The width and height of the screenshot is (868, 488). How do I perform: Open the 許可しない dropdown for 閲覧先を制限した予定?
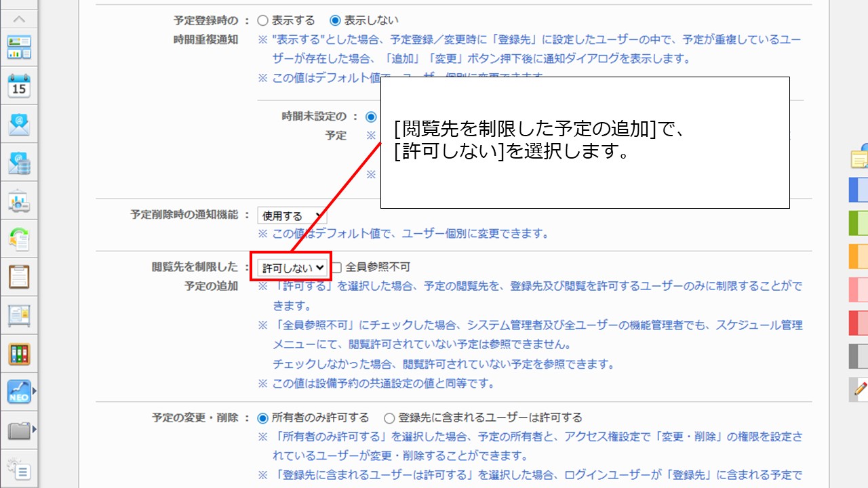[x=292, y=268]
